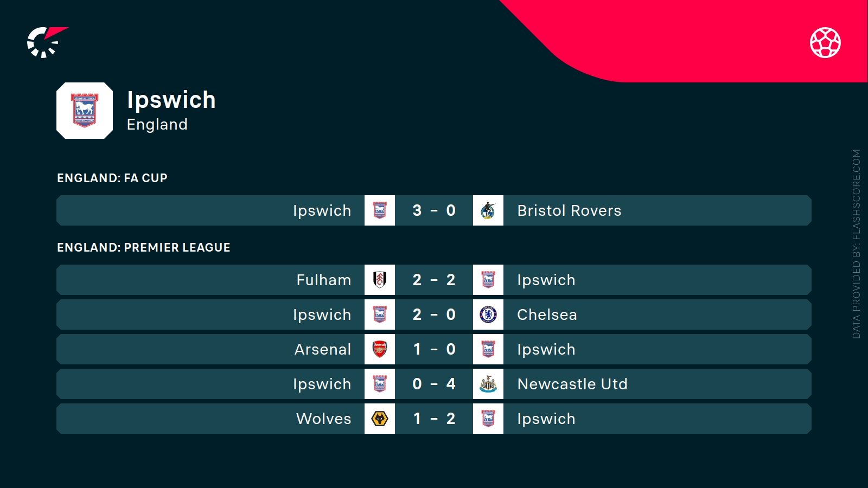Click the Ipswich title heading
The width and height of the screenshot is (868, 488).
[171, 100]
